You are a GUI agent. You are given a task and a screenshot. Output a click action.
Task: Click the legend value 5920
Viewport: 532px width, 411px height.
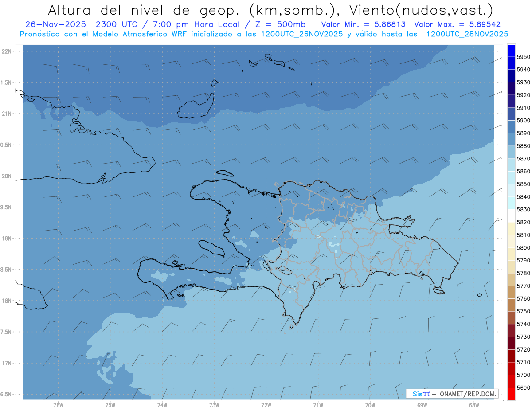523,95
